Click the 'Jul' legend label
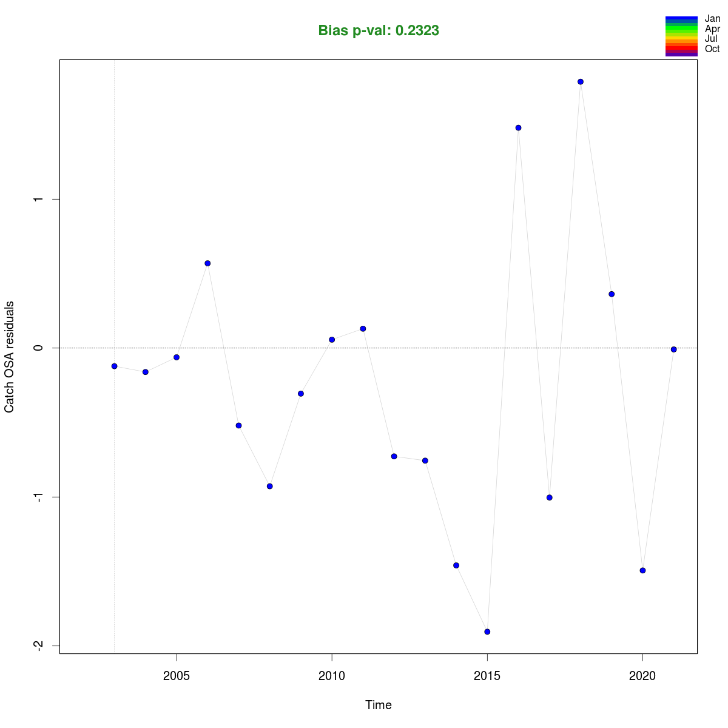The height and width of the screenshot is (728, 728). tap(711, 39)
